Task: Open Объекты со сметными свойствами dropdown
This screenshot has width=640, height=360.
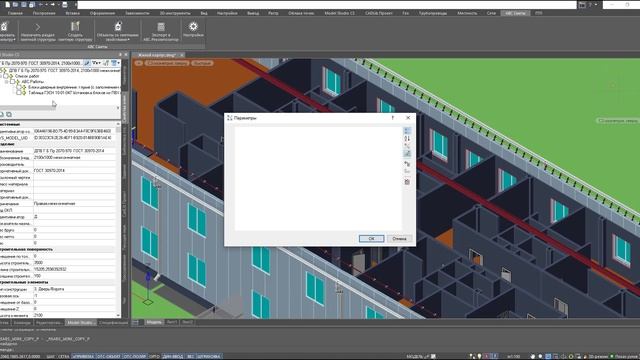Action: [x=118, y=31]
